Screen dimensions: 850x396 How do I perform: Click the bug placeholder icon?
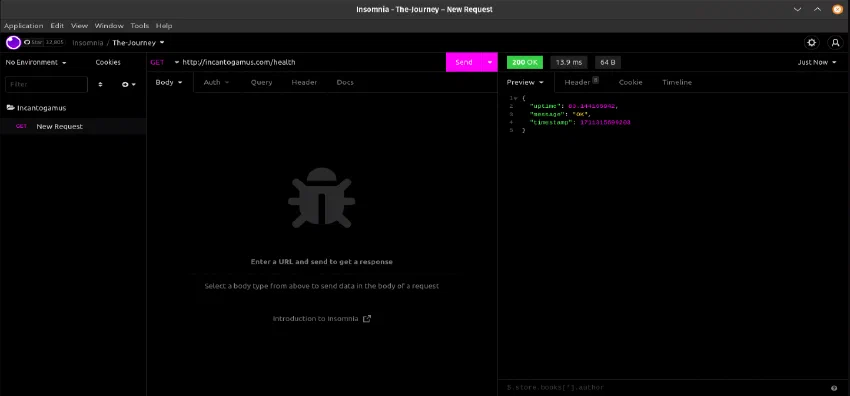(x=321, y=197)
